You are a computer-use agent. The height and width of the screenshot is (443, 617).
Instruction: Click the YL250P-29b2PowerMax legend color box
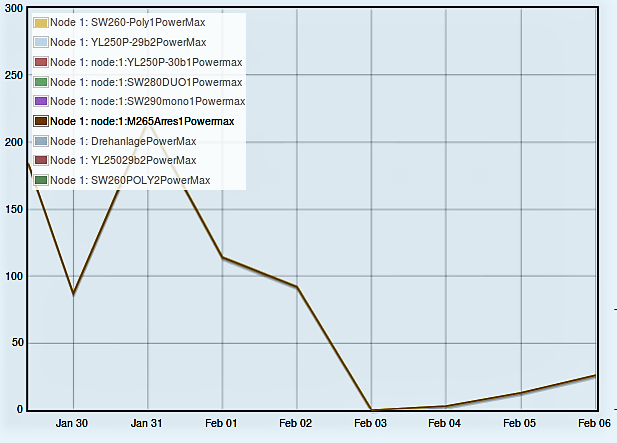coord(41,43)
